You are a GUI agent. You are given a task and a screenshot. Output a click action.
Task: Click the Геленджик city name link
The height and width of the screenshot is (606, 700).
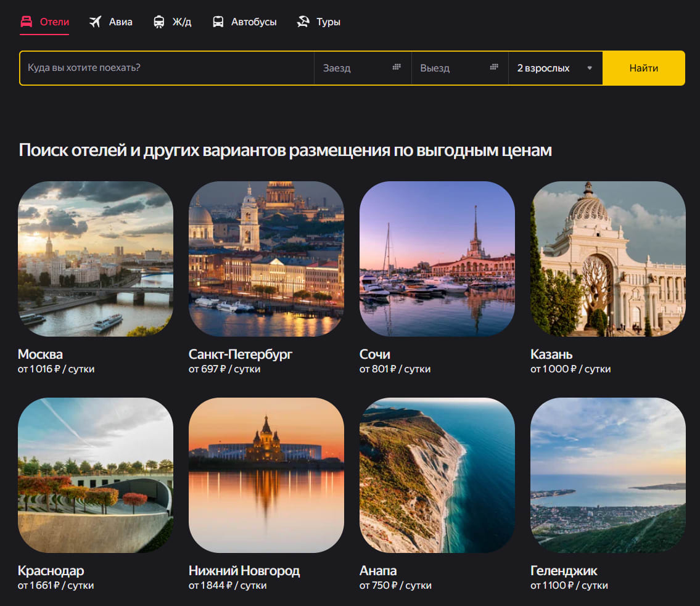pos(564,571)
